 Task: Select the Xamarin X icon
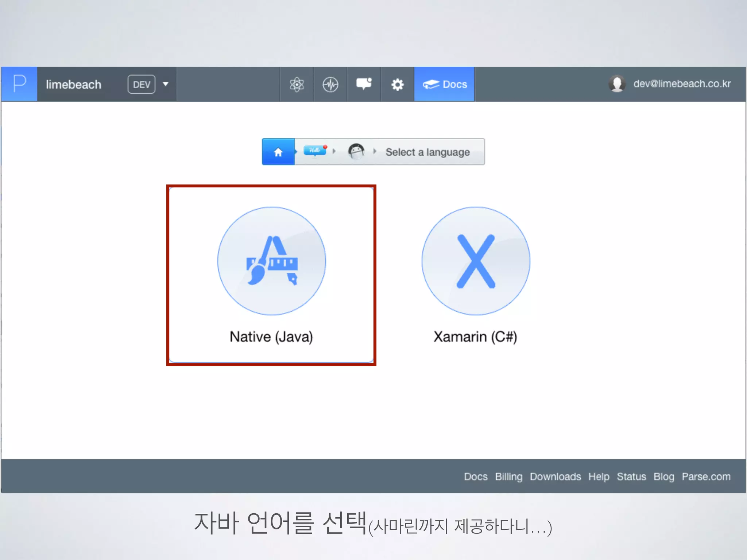pos(476,261)
